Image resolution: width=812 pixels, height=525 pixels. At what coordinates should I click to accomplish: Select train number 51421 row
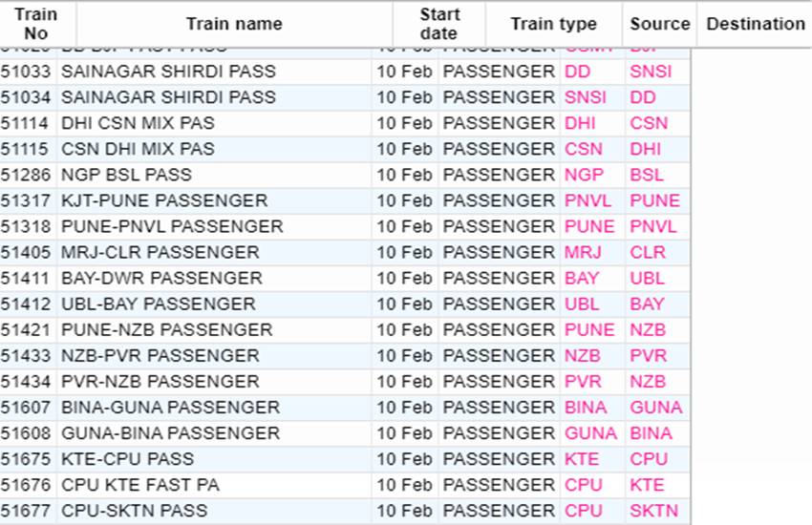tap(345, 330)
